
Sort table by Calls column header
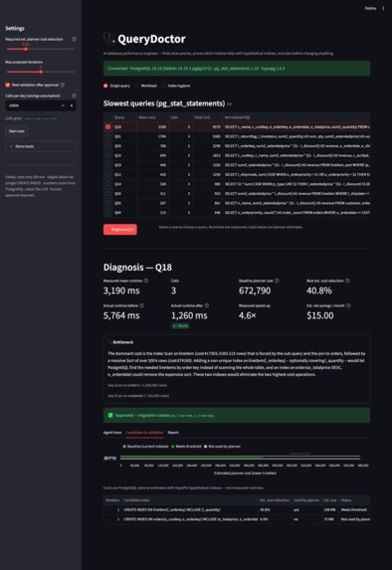(x=180, y=117)
